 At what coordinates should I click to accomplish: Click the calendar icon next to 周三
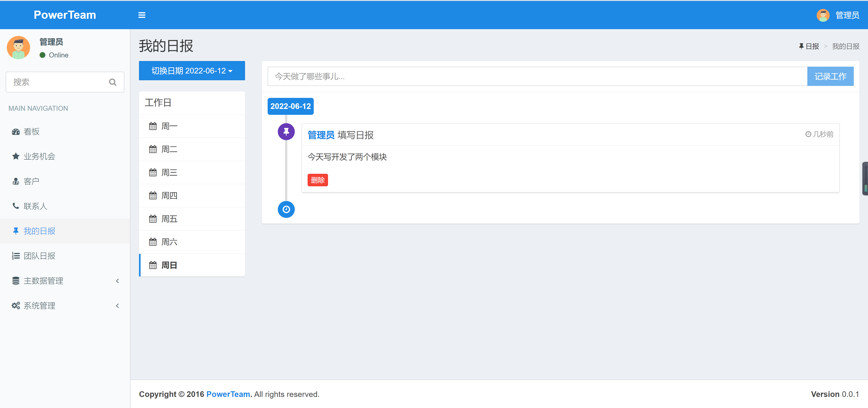[153, 172]
